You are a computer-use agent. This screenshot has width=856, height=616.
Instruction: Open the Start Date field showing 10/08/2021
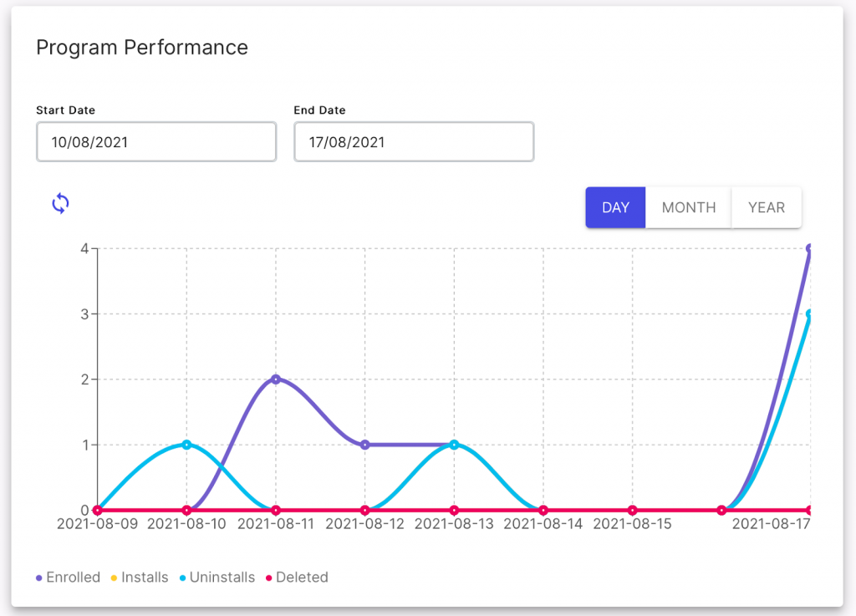[x=156, y=141]
